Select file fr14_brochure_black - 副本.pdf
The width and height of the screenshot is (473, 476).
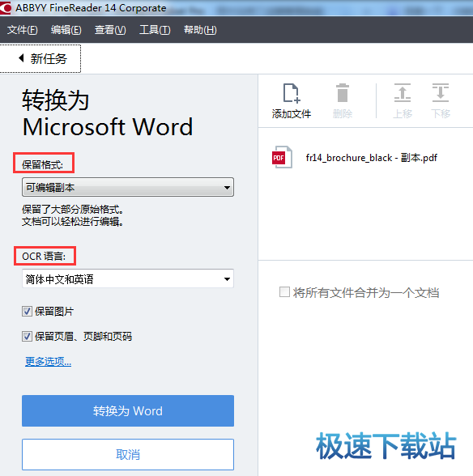click(371, 158)
